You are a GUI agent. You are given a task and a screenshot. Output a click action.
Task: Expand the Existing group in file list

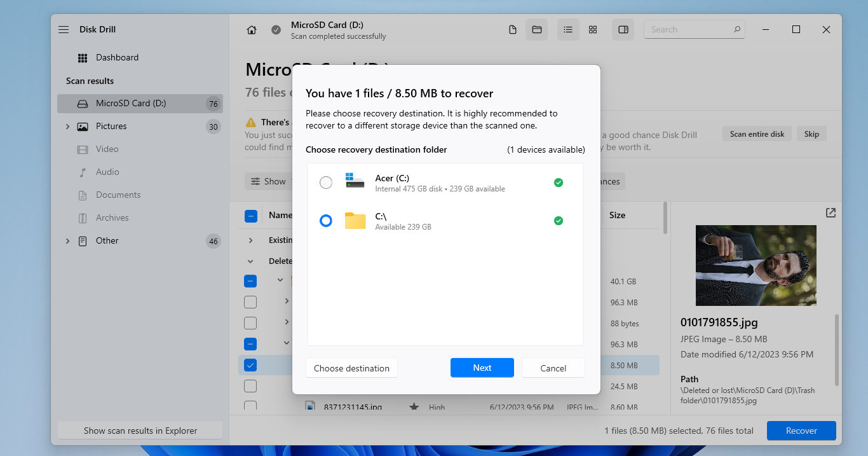tap(251, 240)
